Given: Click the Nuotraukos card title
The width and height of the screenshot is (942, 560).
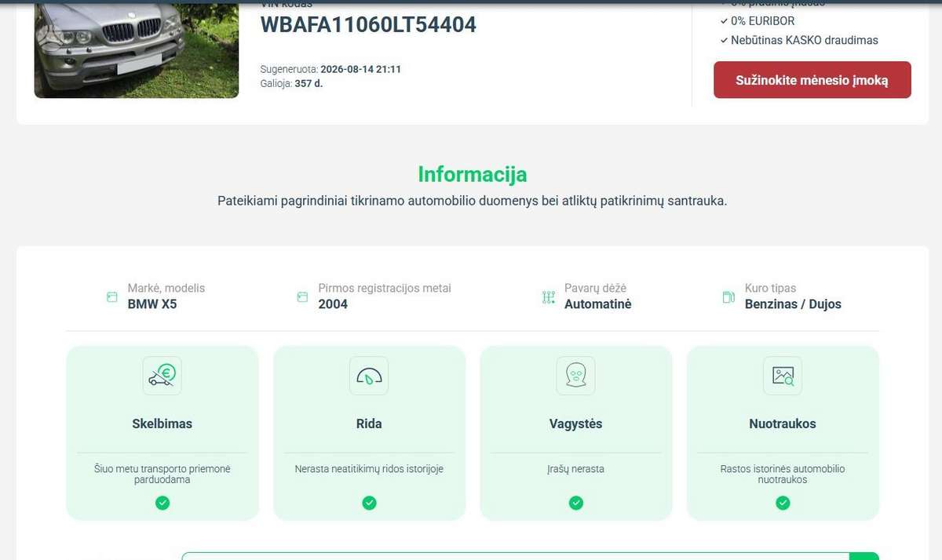Looking at the screenshot, I should [783, 424].
